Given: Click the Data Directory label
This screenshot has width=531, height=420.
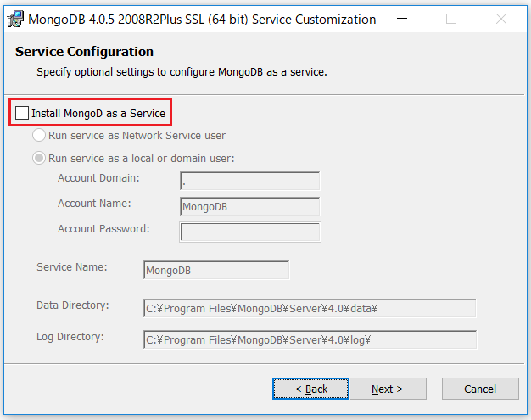Looking at the screenshot, I should point(72,305).
